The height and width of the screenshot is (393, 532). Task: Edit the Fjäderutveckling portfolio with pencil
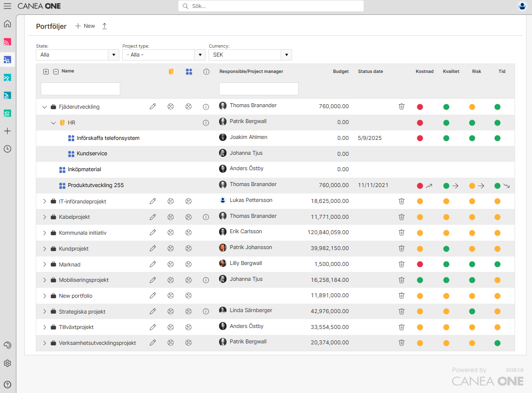pyautogui.click(x=152, y=107)
